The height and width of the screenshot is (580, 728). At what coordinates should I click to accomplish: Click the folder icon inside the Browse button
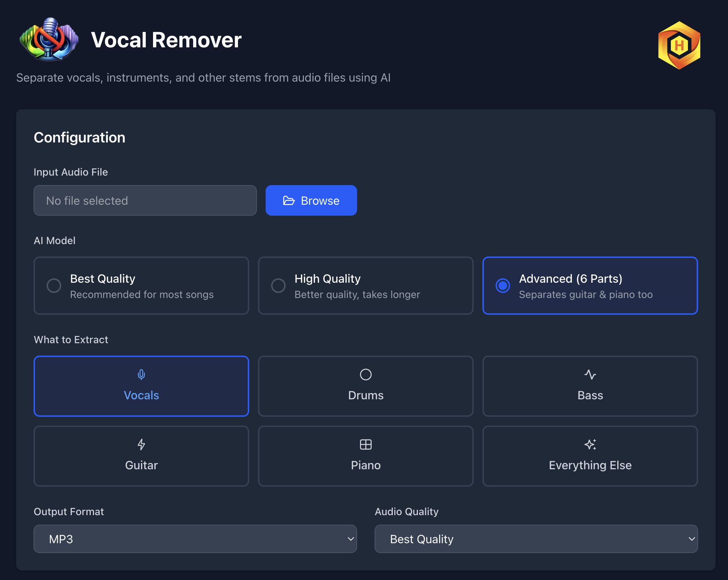288,200
